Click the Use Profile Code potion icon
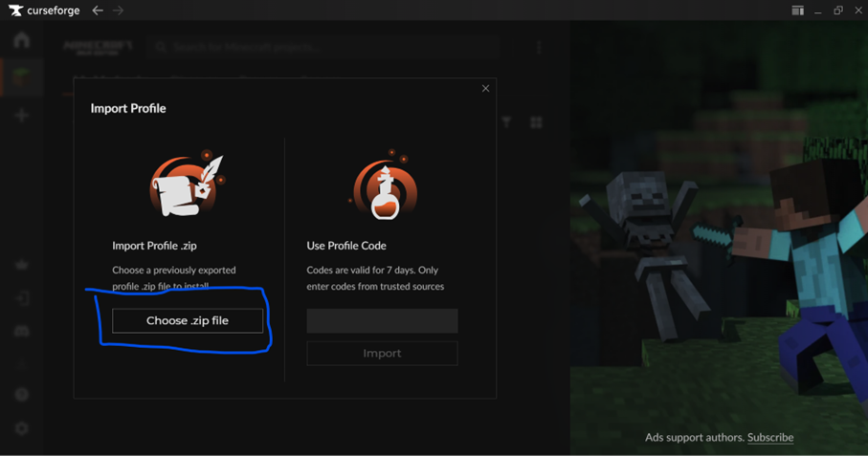868x456 pixels. [x=385, y=185]
